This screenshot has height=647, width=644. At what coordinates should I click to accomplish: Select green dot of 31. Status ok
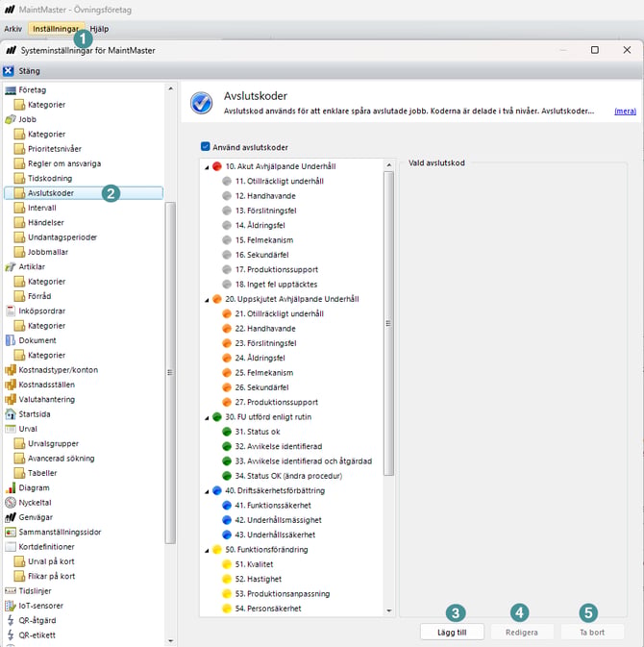[x=227, y=432]
